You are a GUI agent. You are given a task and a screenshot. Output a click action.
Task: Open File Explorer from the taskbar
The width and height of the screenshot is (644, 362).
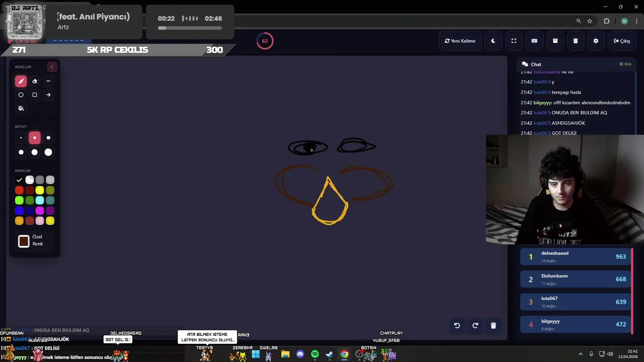coord(285,354)
